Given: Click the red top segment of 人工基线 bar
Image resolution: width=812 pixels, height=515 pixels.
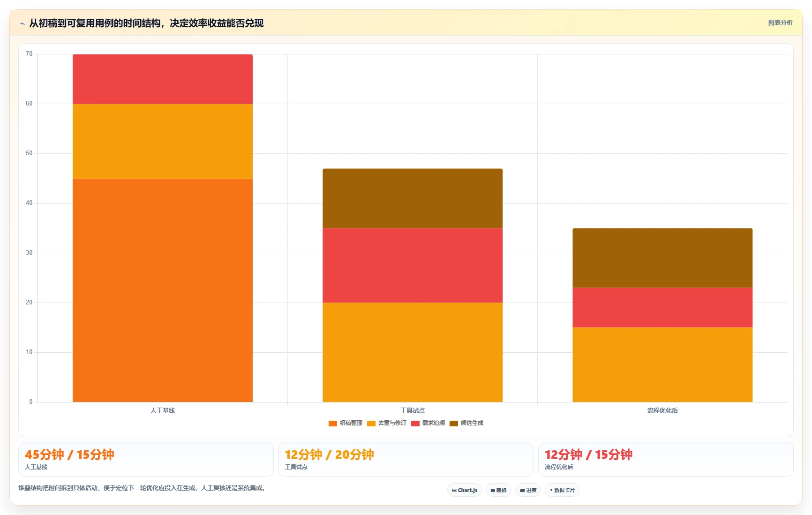Looking at the screenshot, I should [x=163, y=79].
